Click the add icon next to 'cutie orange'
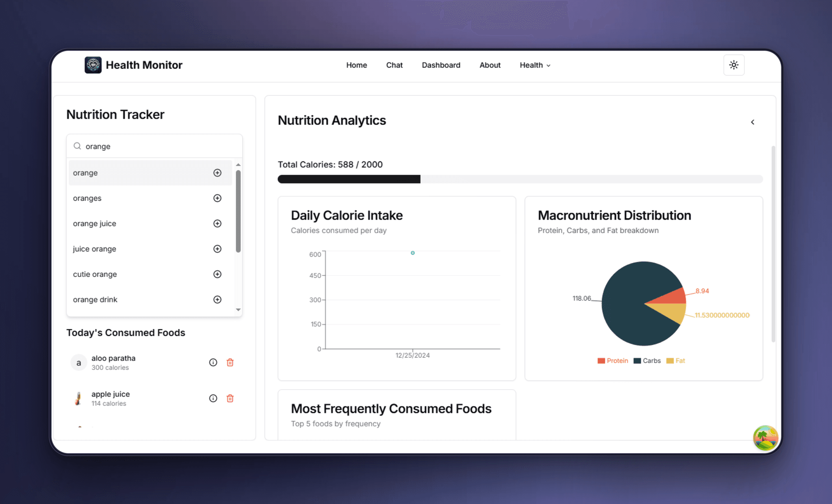832x504 pixels. [x=217, y=274]
